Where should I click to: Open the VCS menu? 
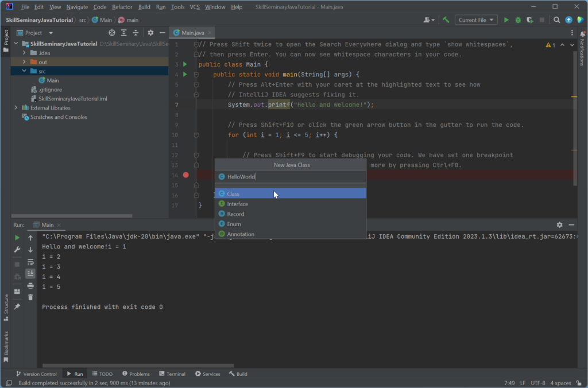(195, 7)
